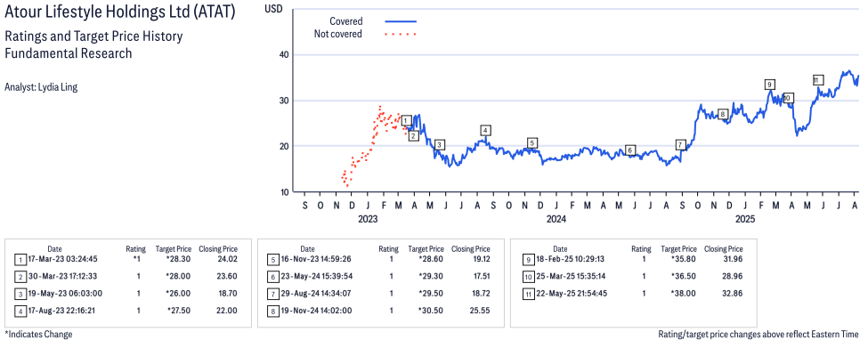The height and width of the screenshot is (340, 868).
Task: Click the closing price 32.86
Action: pyautogui.click(x=733, y=294)
